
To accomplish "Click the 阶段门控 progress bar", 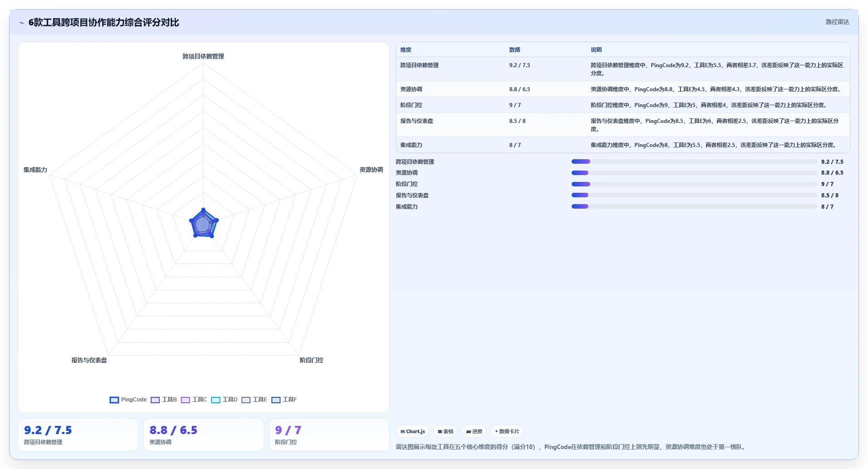I will tap(694, 184).
